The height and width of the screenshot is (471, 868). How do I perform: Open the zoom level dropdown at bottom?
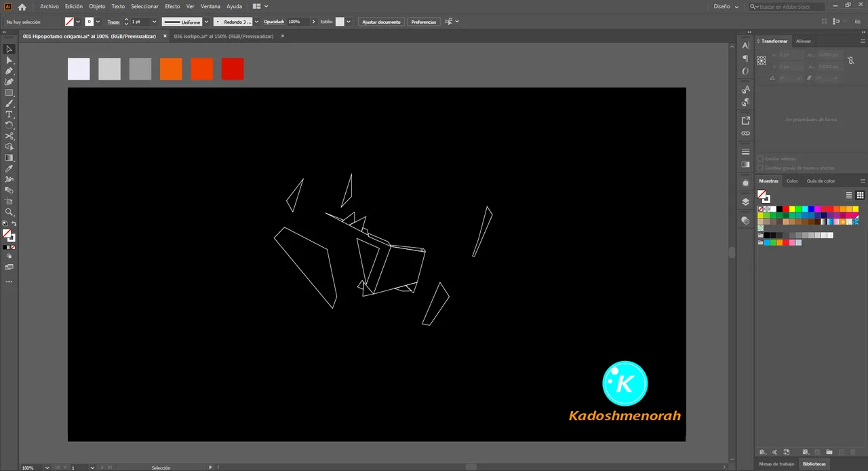pyautogui.click(x=47, y=468)
